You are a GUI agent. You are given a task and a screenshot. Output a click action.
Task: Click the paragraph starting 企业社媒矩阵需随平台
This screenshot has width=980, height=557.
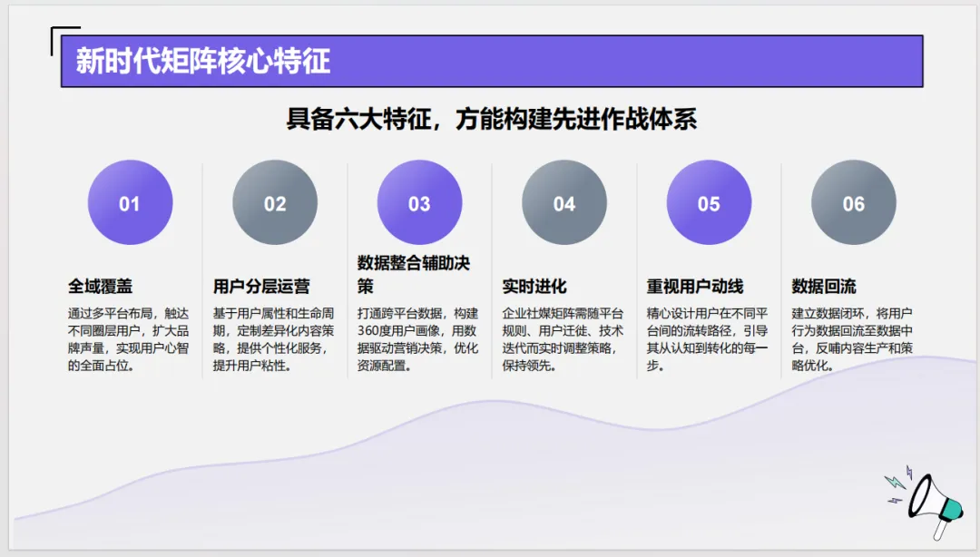pyautogui.click(x=563, y=339)
